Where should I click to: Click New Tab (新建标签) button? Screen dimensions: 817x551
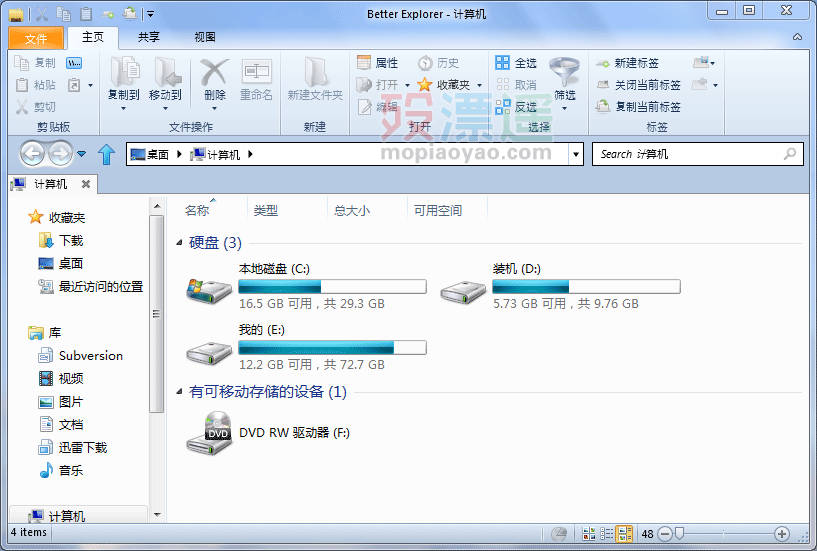point(628,63)
